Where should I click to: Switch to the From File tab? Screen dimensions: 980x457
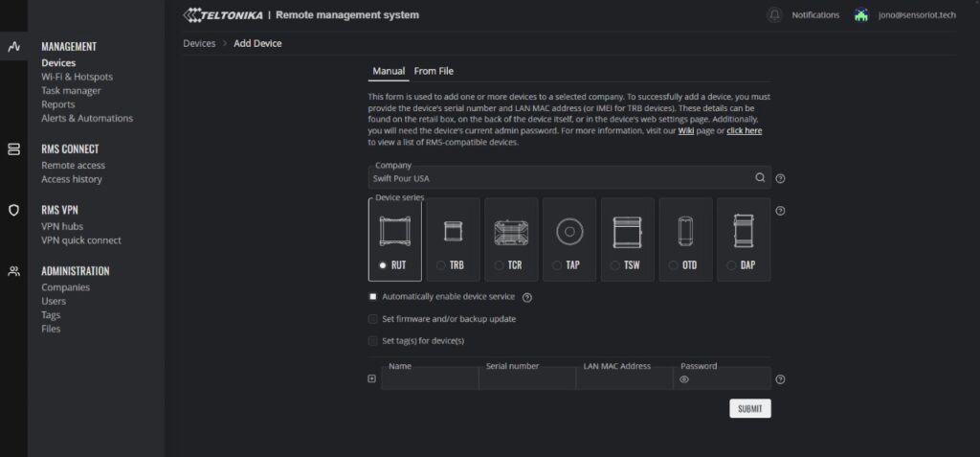tap(434, 71)
